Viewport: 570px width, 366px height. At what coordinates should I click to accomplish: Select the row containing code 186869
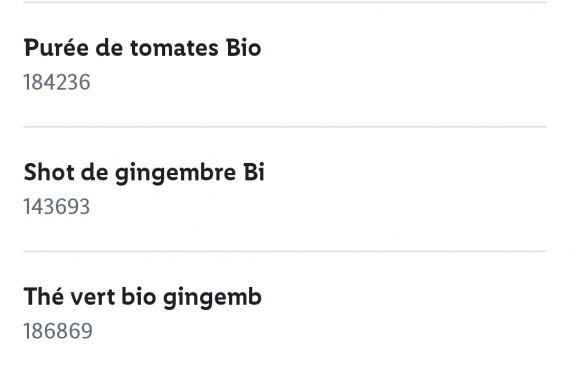285,309
